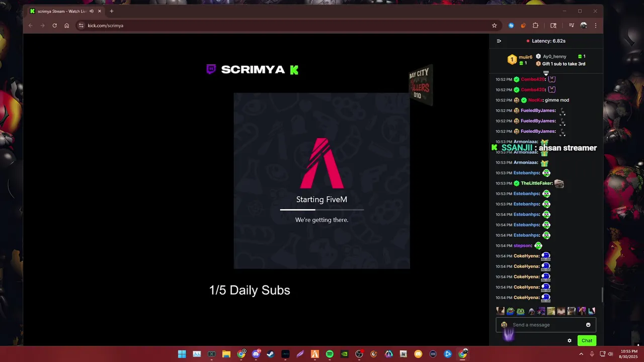Open the tab search lens icon
Screen dimensions: 644x362
(x=553, y=26)
